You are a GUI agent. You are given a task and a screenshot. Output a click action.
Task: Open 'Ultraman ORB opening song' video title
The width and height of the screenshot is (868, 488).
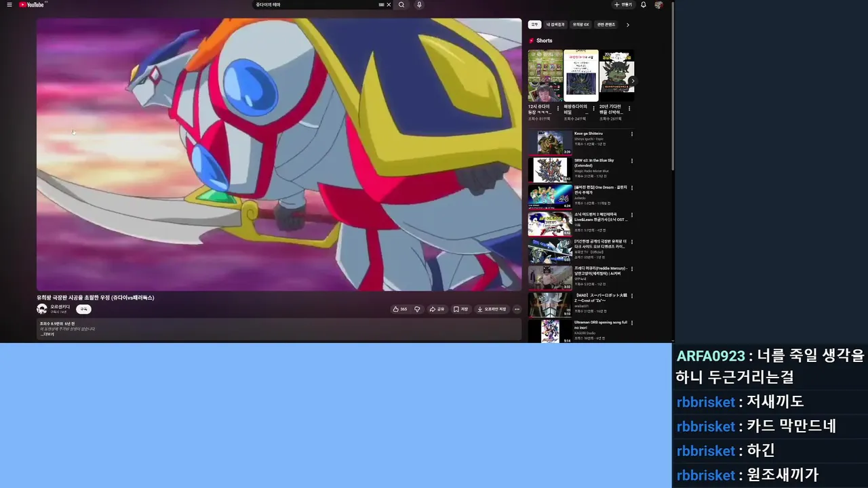(x=601, y=324)
